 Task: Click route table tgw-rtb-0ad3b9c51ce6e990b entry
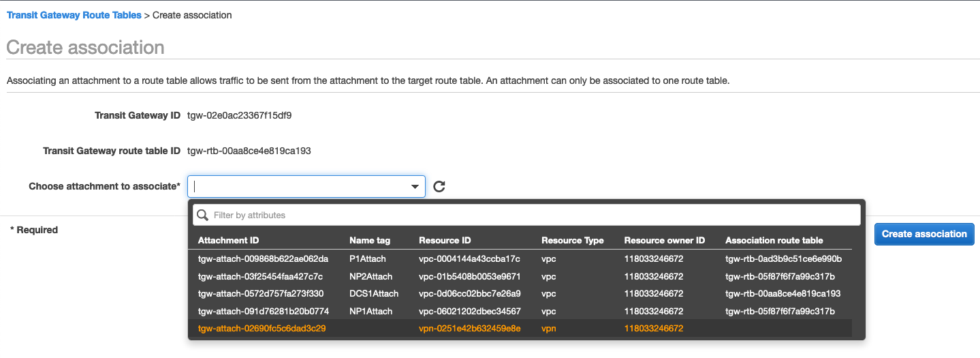point(784,259)
